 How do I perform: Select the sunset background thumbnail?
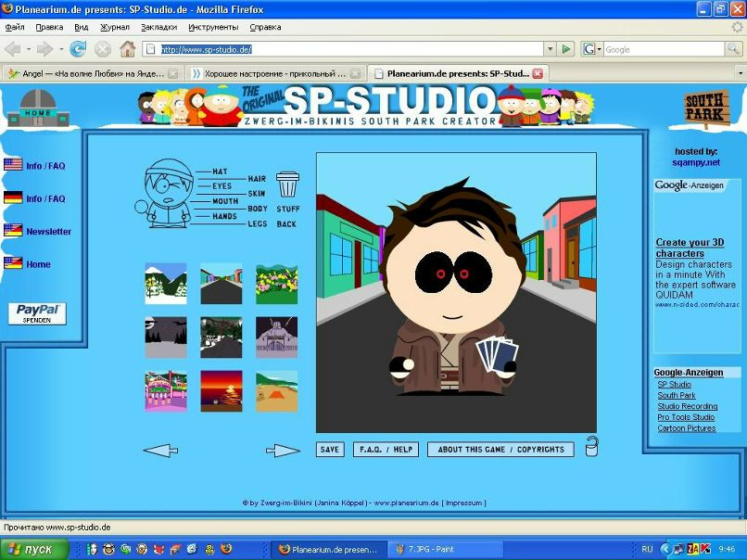221,391
